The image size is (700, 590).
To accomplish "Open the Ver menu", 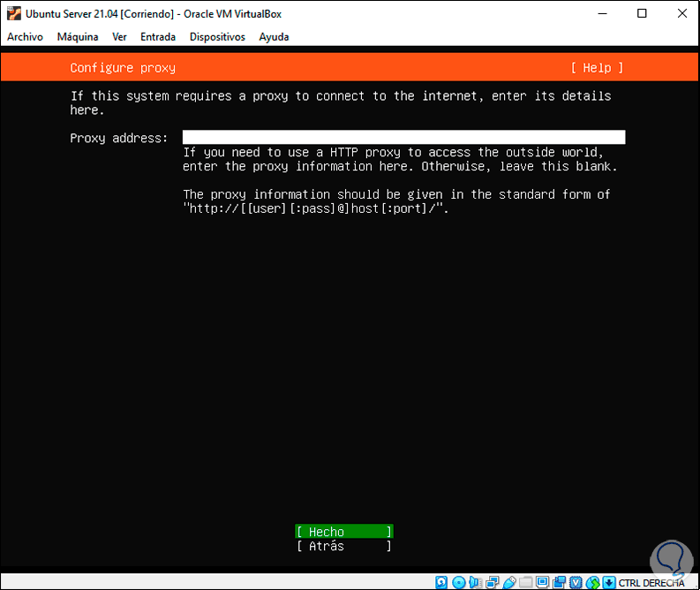I will coord(119,37).
